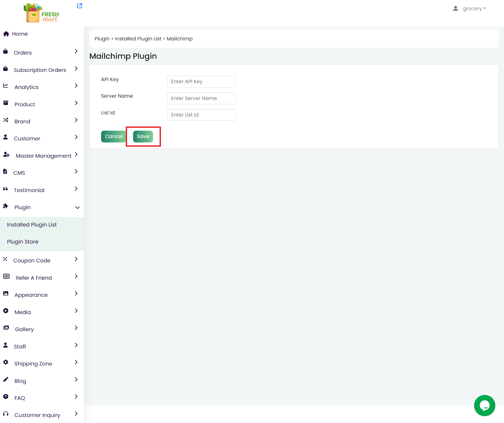Click the Blog pencil icon
This screenshot has width=504, height=423.
coord(6,380)
